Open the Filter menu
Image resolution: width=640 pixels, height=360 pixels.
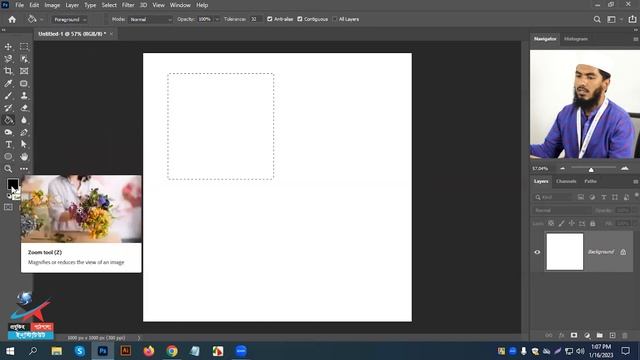(x=128, y=5)
